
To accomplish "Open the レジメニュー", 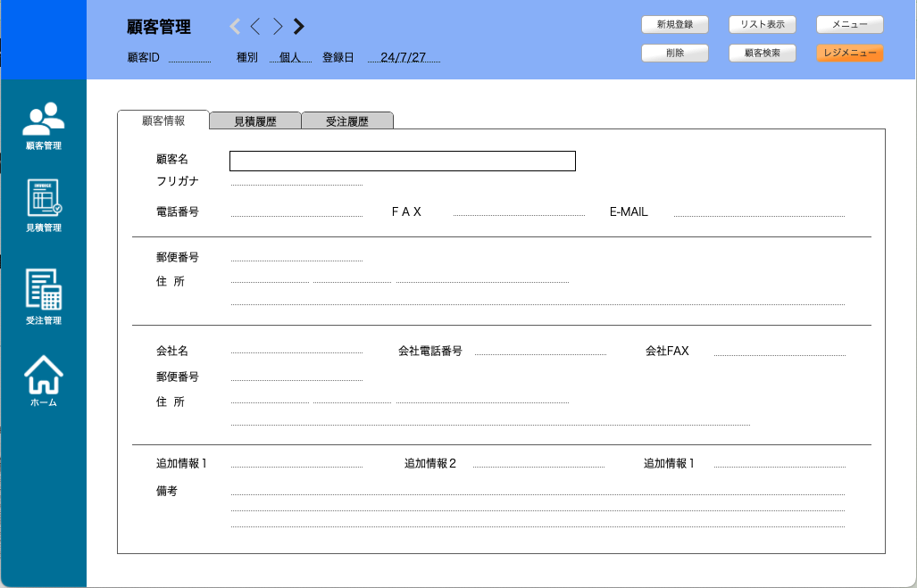I will pyautogui.click(x=849, y=53).
